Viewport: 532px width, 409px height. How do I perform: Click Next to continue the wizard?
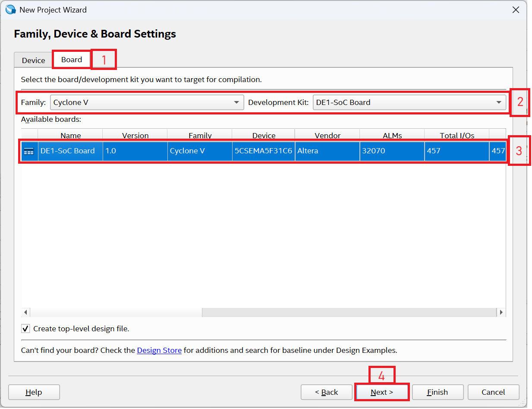[382, 392]
